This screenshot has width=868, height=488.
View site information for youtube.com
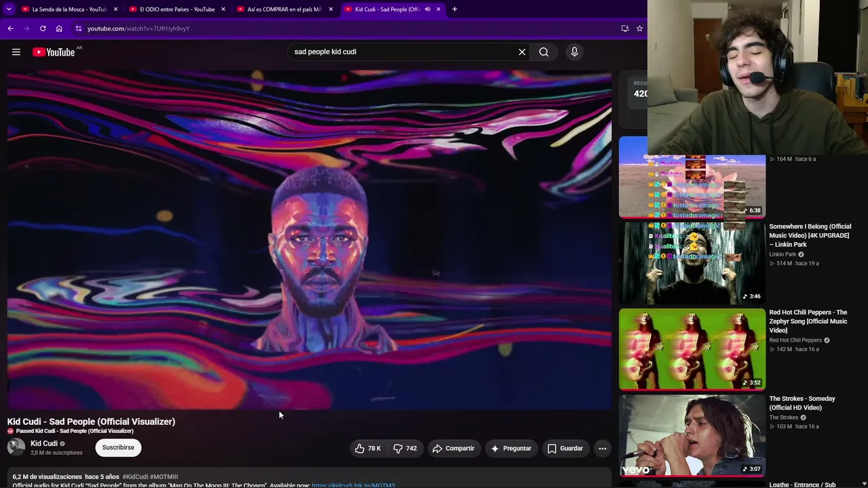coord(79,28)
